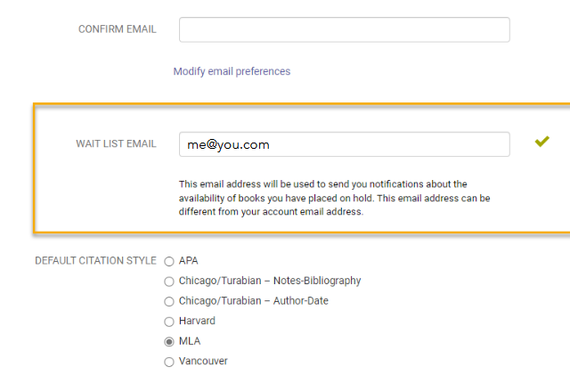Click the CONFIRM EMAIL field label
Image resolution: width=570 pixels, height=392 pixels.
pos(117,29)
